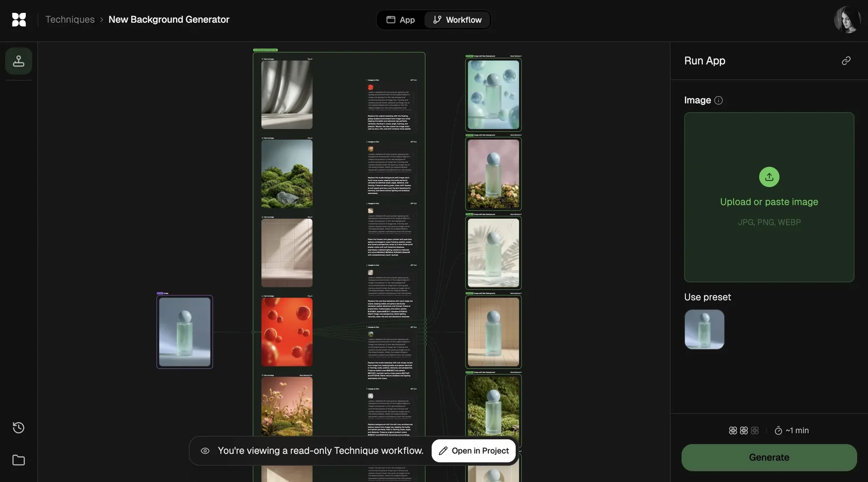Copy link icon next to Run App
Image resolution: width=868 pixels, height=482 pixels.
click(846, 61)
